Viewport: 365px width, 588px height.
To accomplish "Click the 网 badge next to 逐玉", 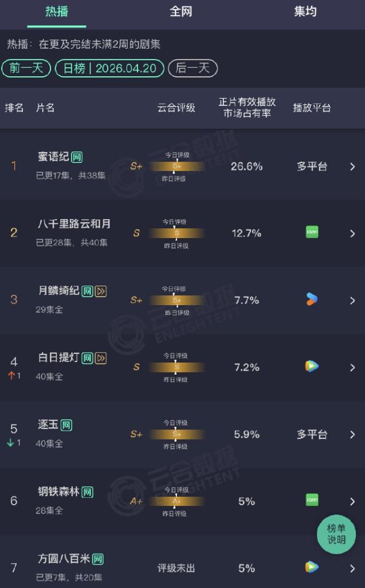I will (66, 425).
